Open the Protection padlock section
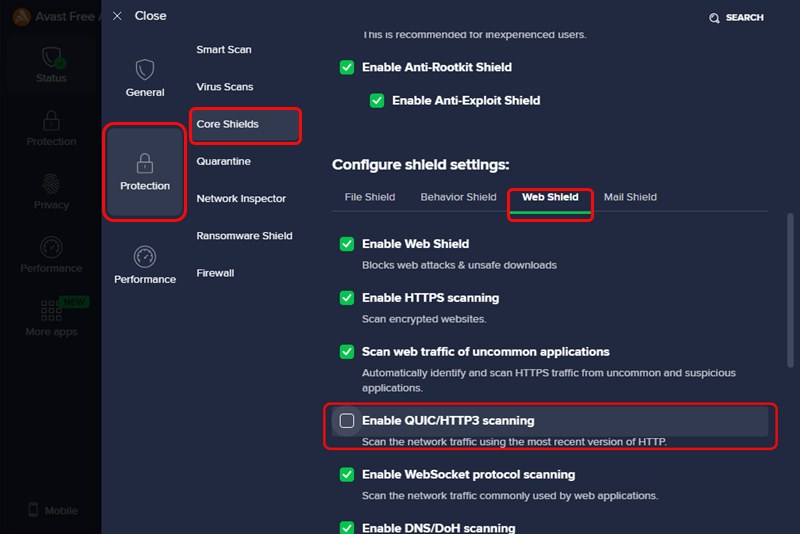800x534 pixels. click(145, 164)
